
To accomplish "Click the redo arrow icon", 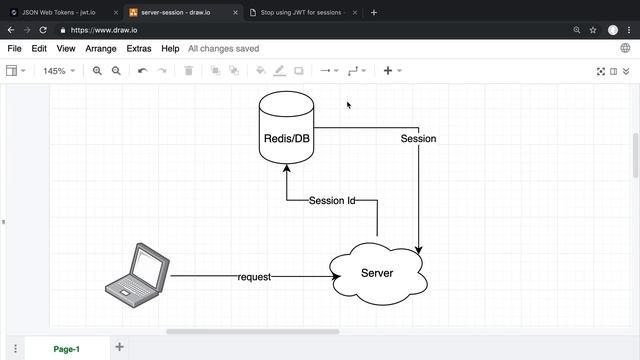I will click(162, 71).
